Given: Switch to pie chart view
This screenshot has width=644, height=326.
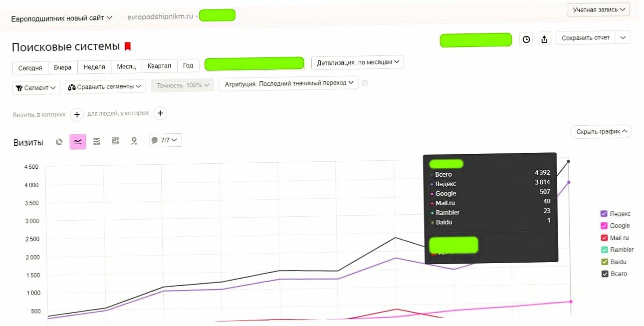Looking at the screenshot, I should [x=59, y=142].
